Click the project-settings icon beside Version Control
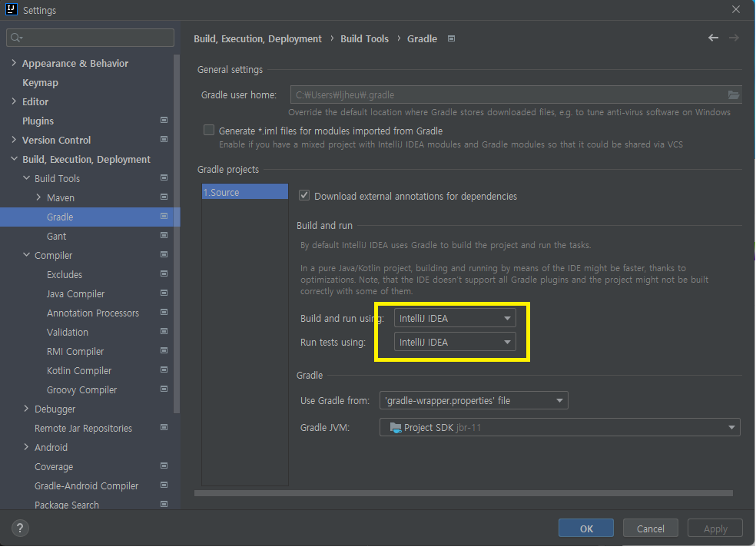 point(164,139)
